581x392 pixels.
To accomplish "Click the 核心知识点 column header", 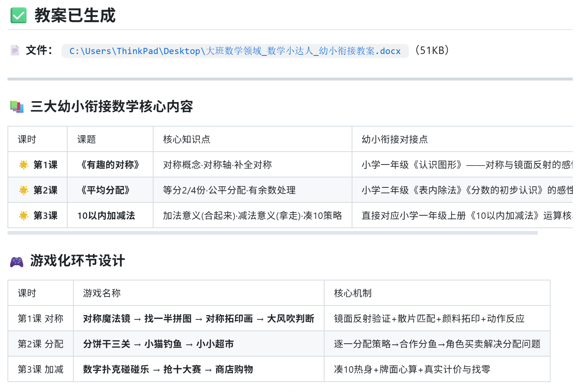I will click(253, 139).
